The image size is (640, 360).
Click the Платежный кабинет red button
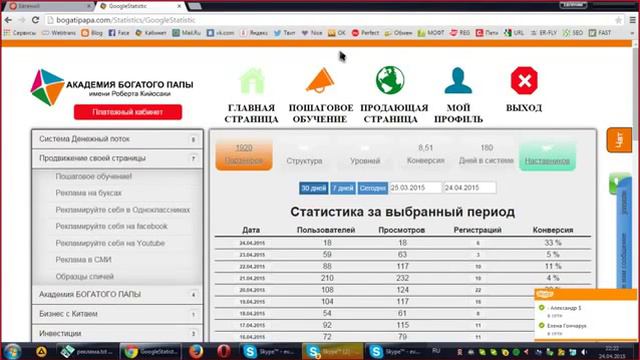128,112
